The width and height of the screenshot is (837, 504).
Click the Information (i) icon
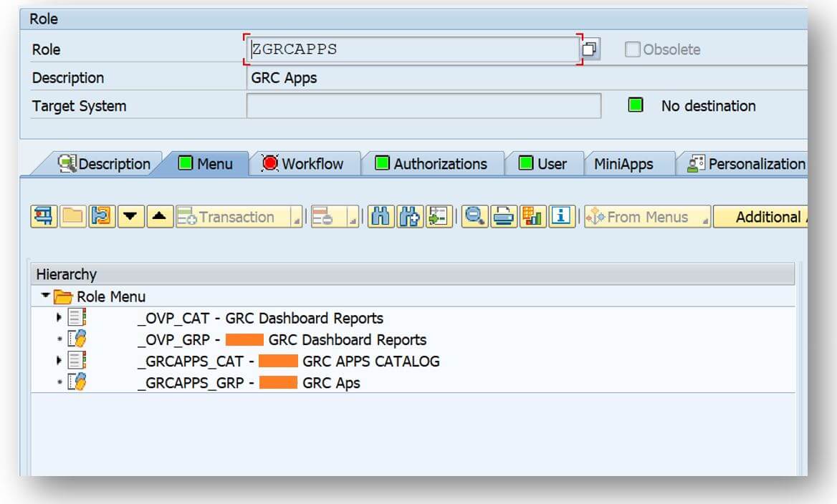(x=559, y=216)
